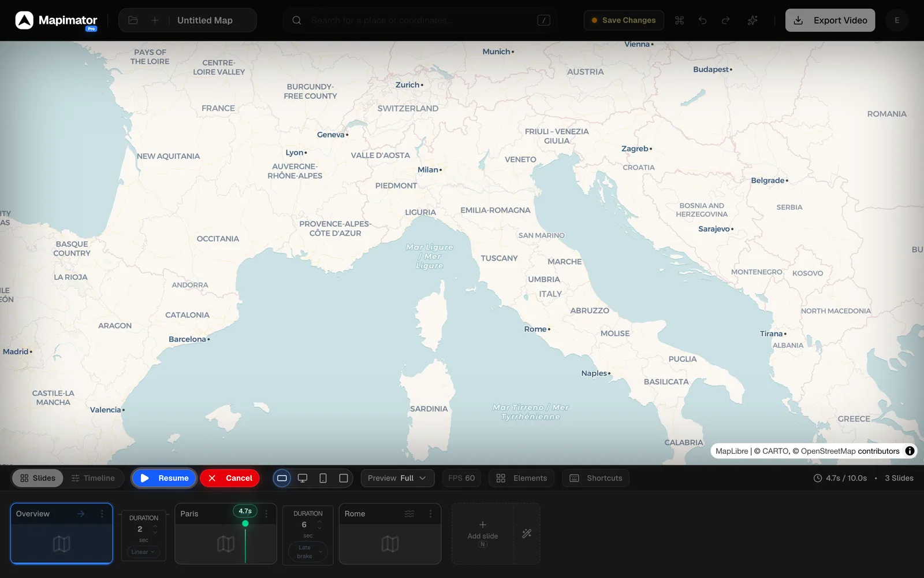Open the Paris slide options menu

tap(266, 514)
